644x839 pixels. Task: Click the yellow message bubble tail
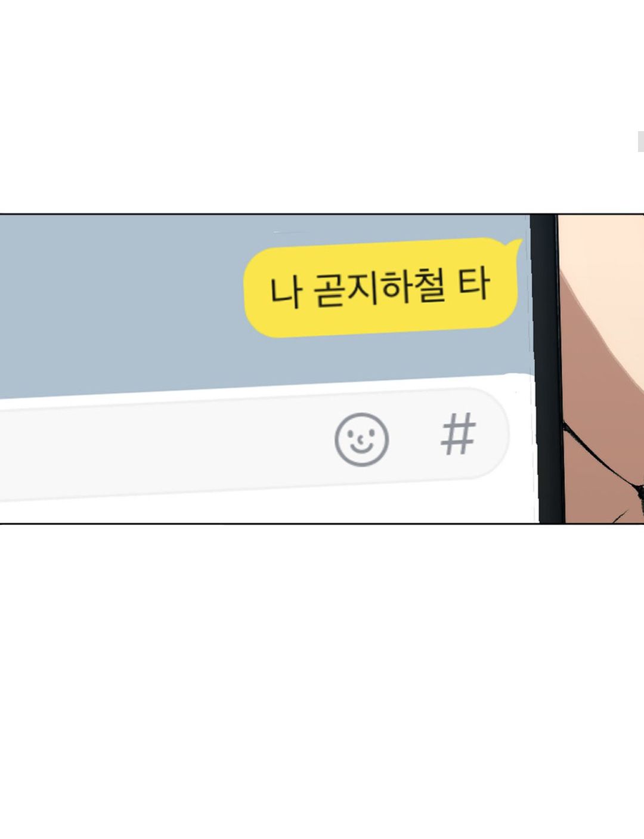(x=514, y=246)
